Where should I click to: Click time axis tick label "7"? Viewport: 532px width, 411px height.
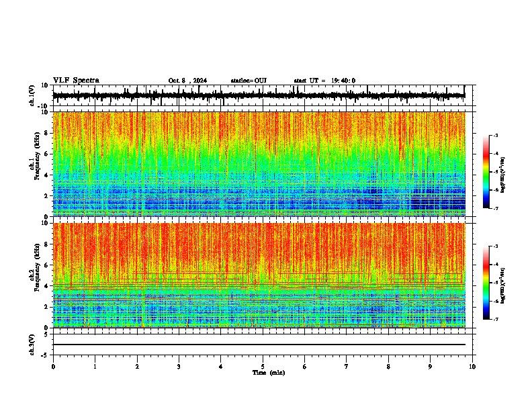point(347,367)
